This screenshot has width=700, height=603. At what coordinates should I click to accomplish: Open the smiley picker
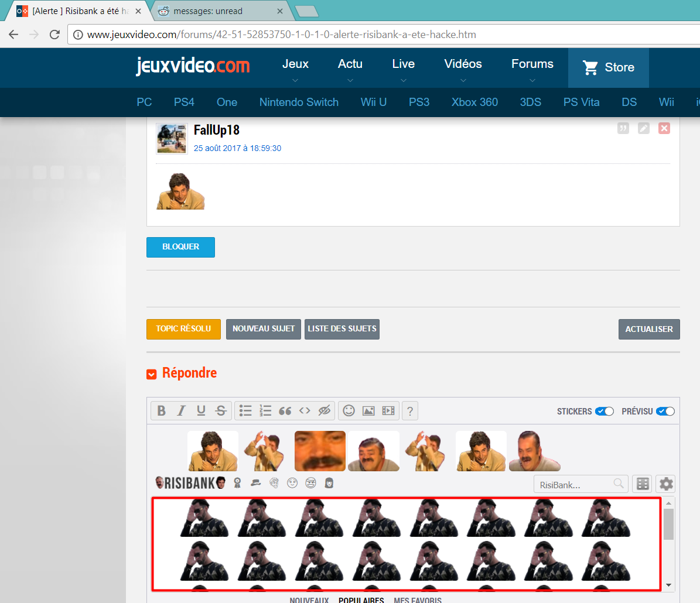349,410
